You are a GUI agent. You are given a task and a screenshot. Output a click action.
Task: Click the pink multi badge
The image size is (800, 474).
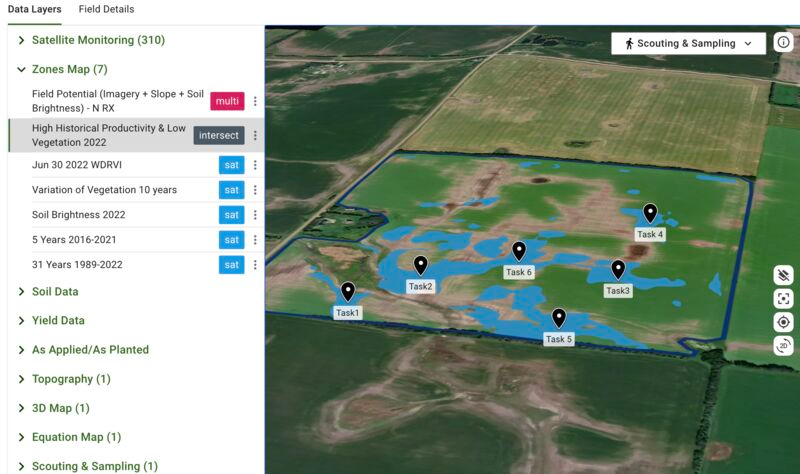click(x=227, y=101)
